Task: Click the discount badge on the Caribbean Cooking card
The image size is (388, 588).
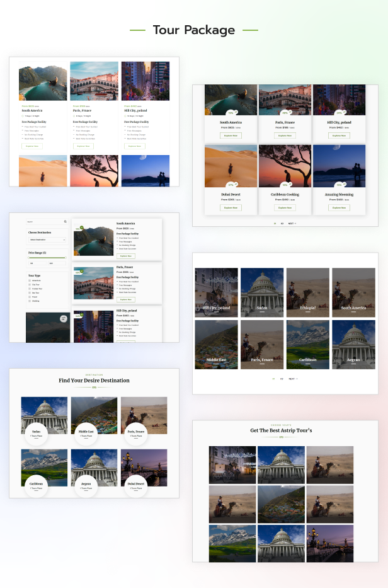Action: pyautogui.click(x=286, y=185)
